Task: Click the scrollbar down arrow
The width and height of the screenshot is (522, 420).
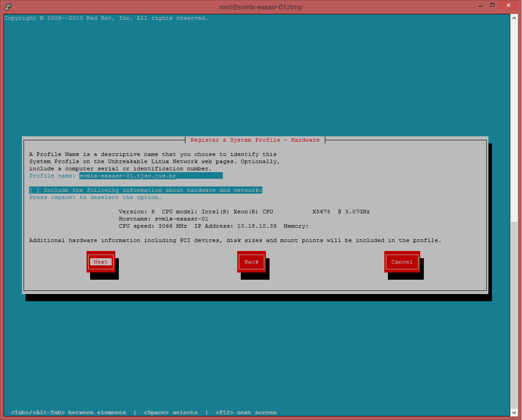Action: pyautogui.click(x=514, y=412)
